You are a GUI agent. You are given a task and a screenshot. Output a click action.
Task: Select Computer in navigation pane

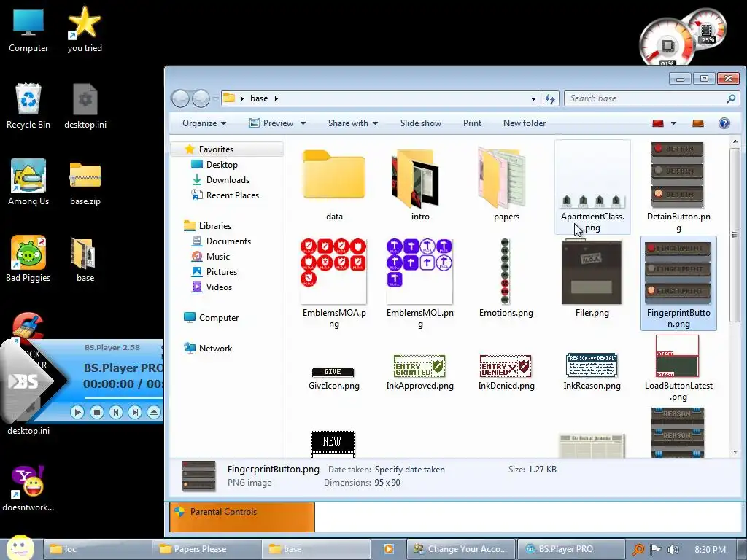(219, 318)
